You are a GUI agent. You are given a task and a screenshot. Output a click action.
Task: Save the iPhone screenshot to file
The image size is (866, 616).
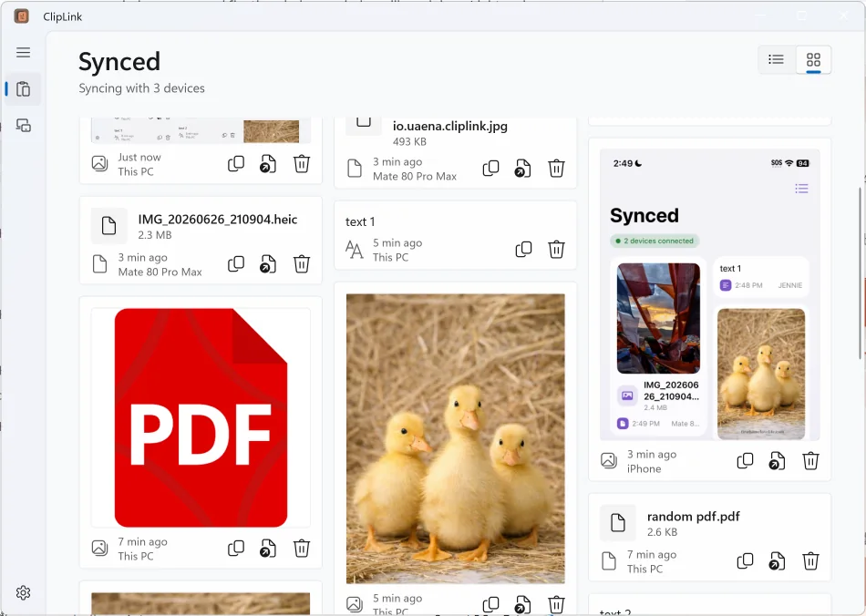pyautogui.click(x=777, y=461)
